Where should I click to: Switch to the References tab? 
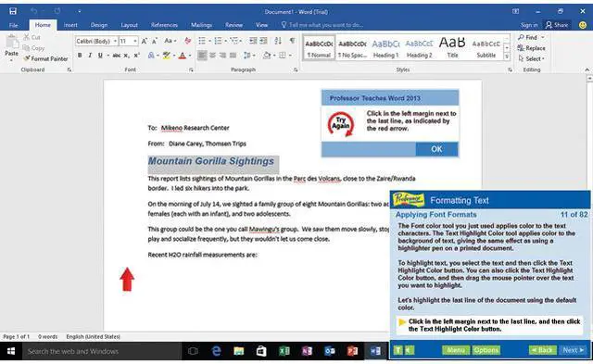[x=164, y=25]
